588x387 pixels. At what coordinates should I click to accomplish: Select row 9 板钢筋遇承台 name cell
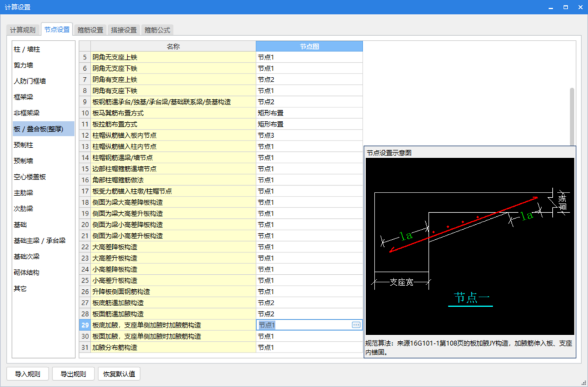pyautogui.click(x=173, y=101)
